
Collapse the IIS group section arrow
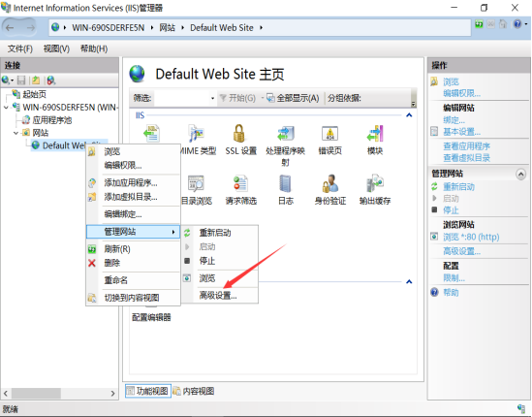coord(409,115)
